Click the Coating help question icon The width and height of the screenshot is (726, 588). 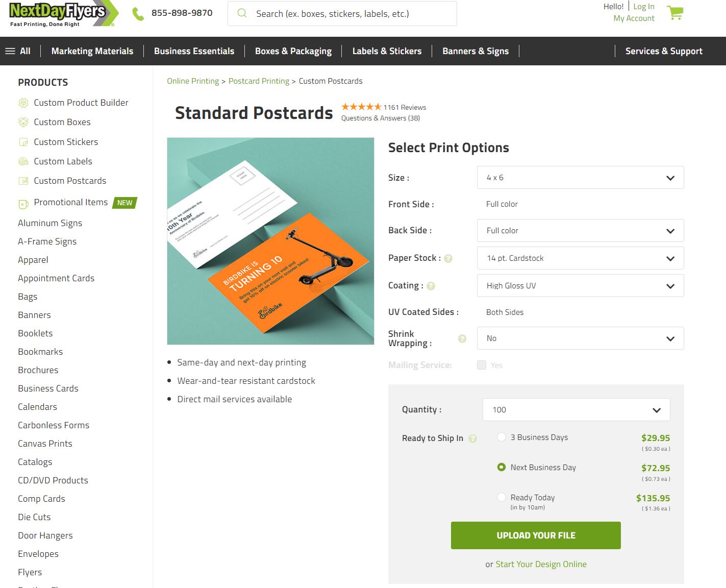pos(431,286)
